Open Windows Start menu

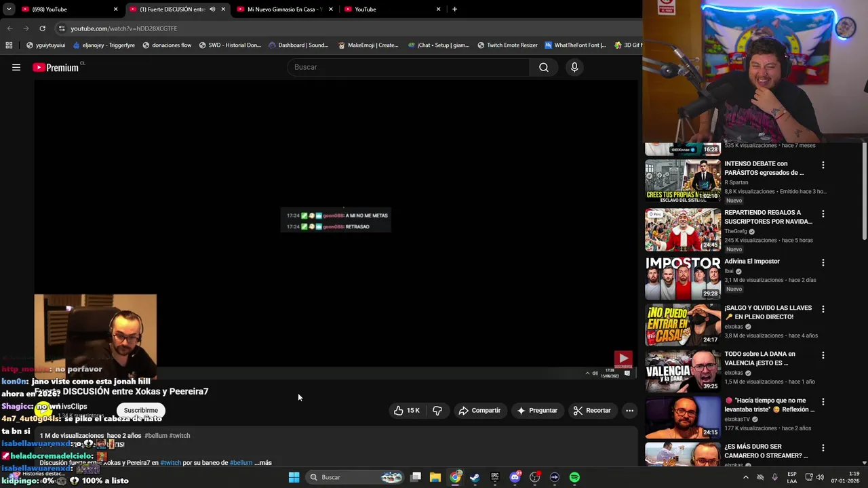pos(294,477)
